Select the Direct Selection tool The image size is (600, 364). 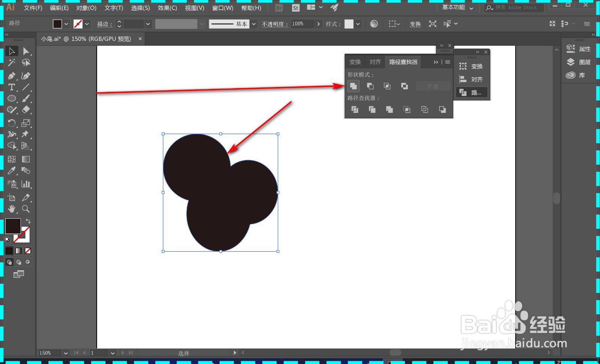(x=26, y=51)
